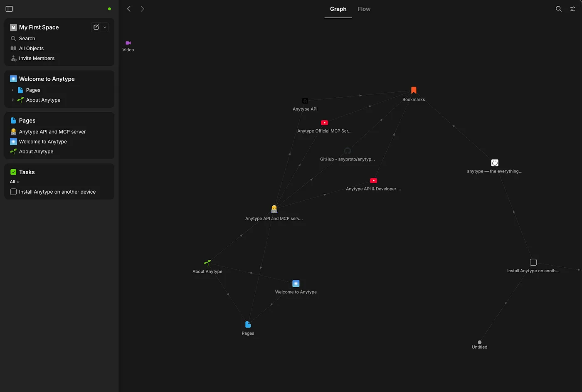Go back with the left arrow
This screenshot has width=582, height=392.
pos(129,9)
